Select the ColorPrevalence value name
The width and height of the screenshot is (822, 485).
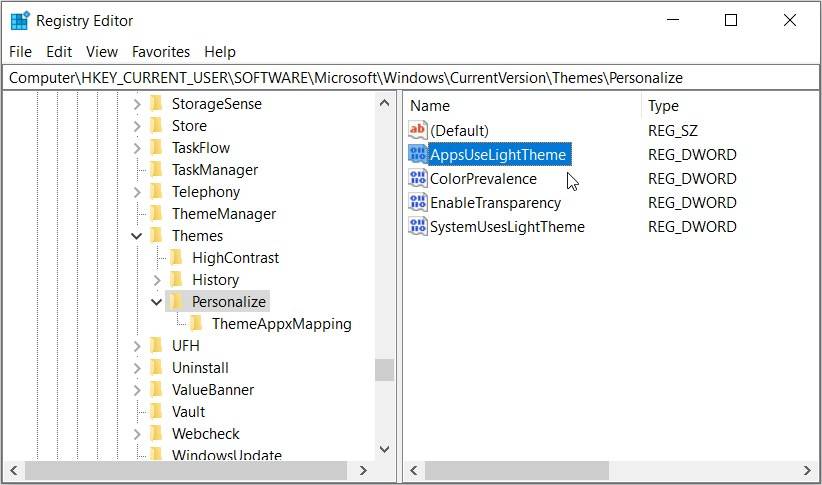click(483, 178)
